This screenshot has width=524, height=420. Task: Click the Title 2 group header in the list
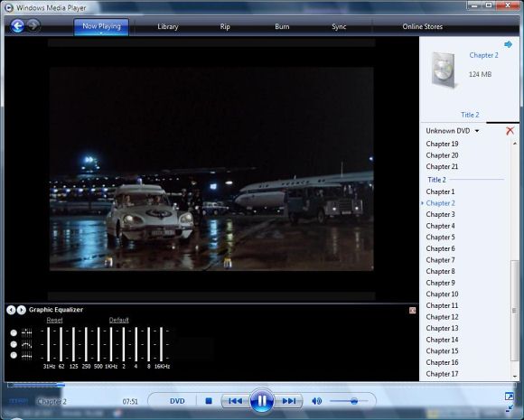436,180
